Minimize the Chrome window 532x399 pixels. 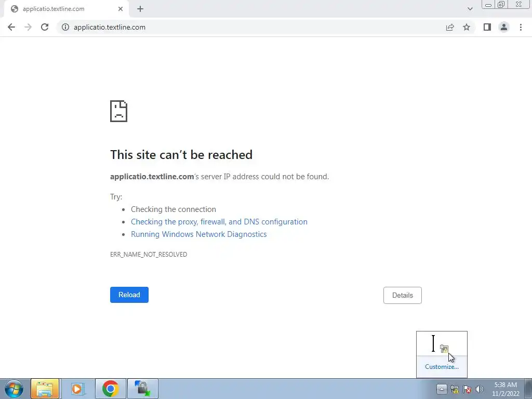(x=488, y=5)
